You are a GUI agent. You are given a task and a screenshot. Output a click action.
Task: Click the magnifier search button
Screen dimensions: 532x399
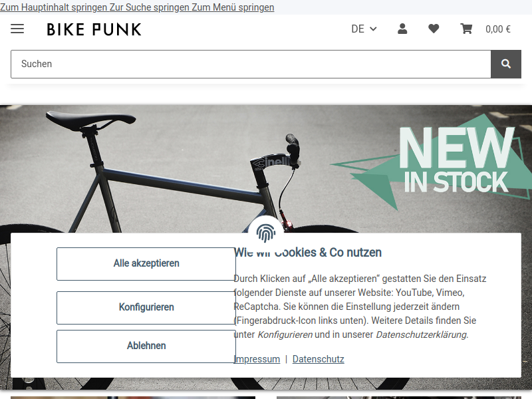pyautogui.click(x=506, y=64)
